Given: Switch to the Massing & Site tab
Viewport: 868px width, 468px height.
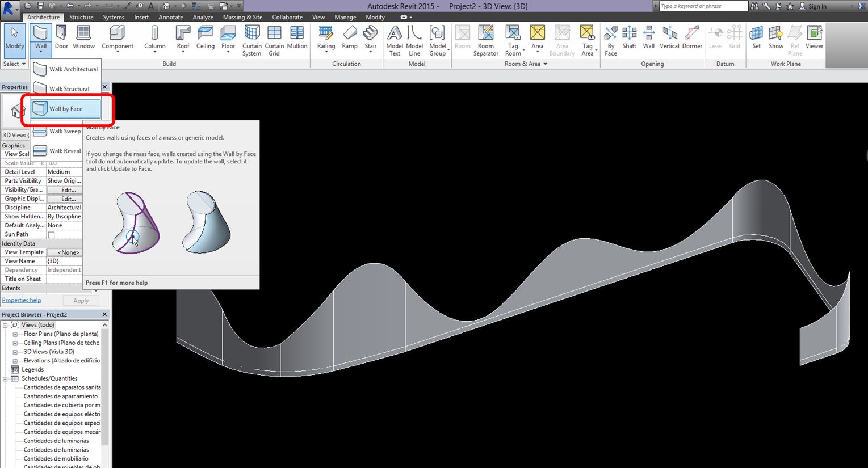Looking at the screenshot, I should pyautogui.click(x=242, y=17).
